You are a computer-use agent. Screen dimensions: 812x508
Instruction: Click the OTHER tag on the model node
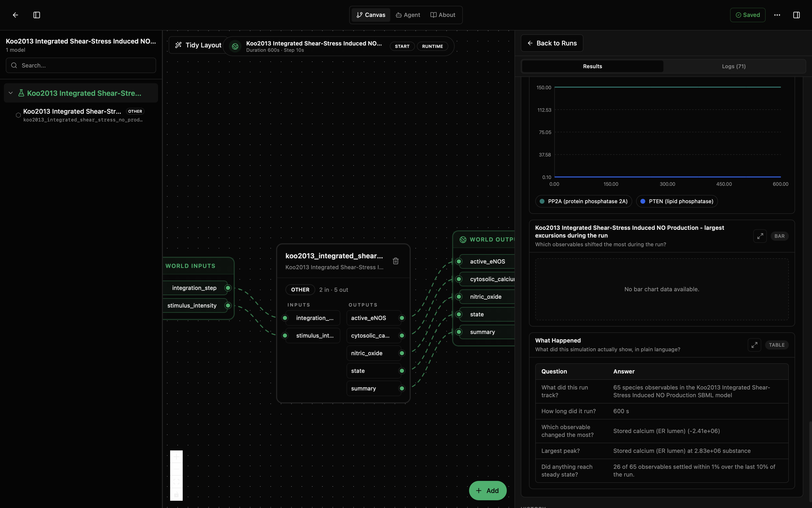[x=300, y=290]
